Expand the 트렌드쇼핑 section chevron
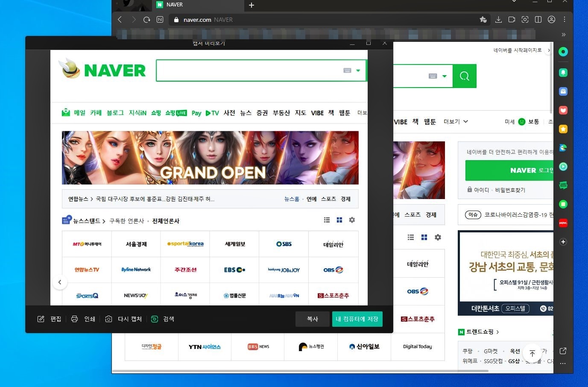The width and height of the screenshot is (588, 387). click(498, 332)
